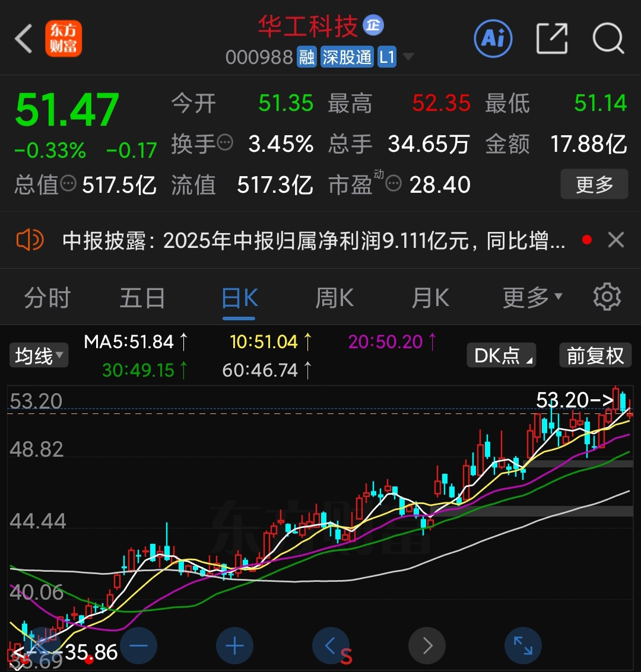Open the search magnifier icon
Screen dimensions: 641x672
[x=608, y=39]
